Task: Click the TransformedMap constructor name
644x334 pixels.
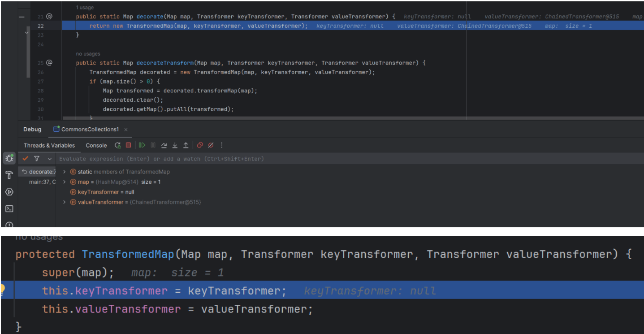Action: point(128,254)
